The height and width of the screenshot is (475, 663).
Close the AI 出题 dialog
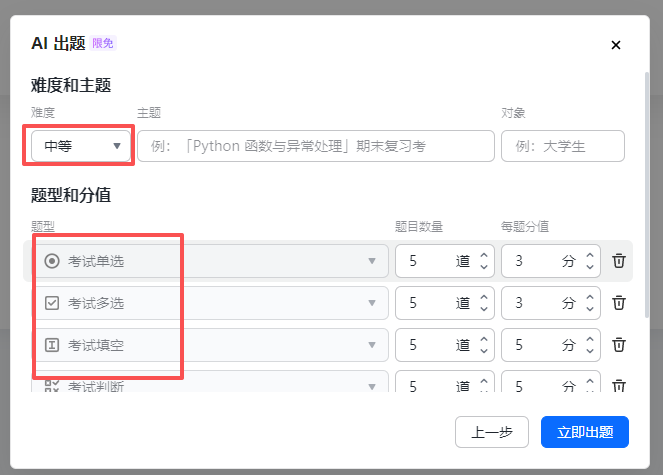pyautogui.click(x=616, y=45)
